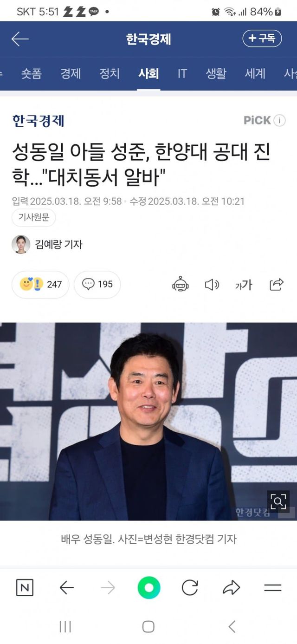This screenshot has width=297, height=644.
Task: Switch to the IT tab
Action: [x=182, y=73]
